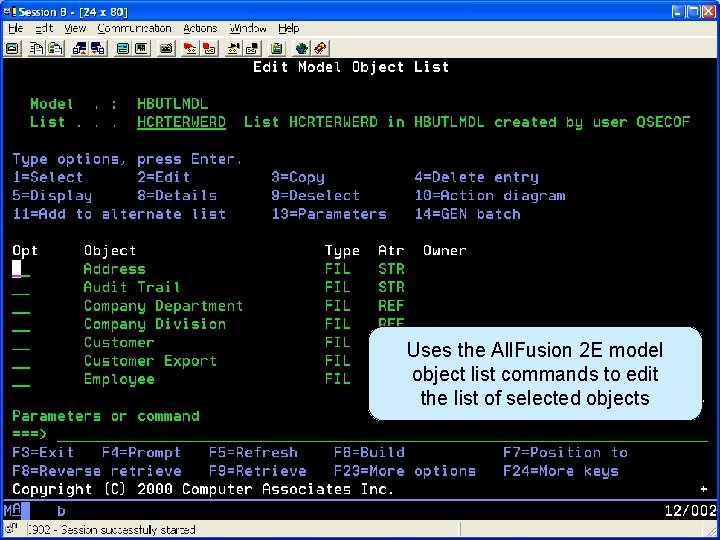The width and height of the screenshot is (720, 540).
Task: Open the Help menu
Action: coord(289,28)
